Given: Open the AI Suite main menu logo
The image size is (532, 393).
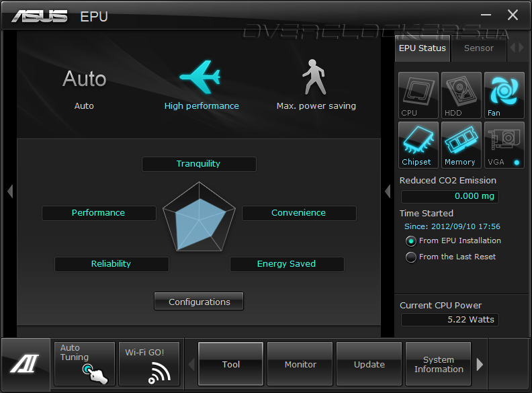Looking at the screenshot, I should click(25, 363).
